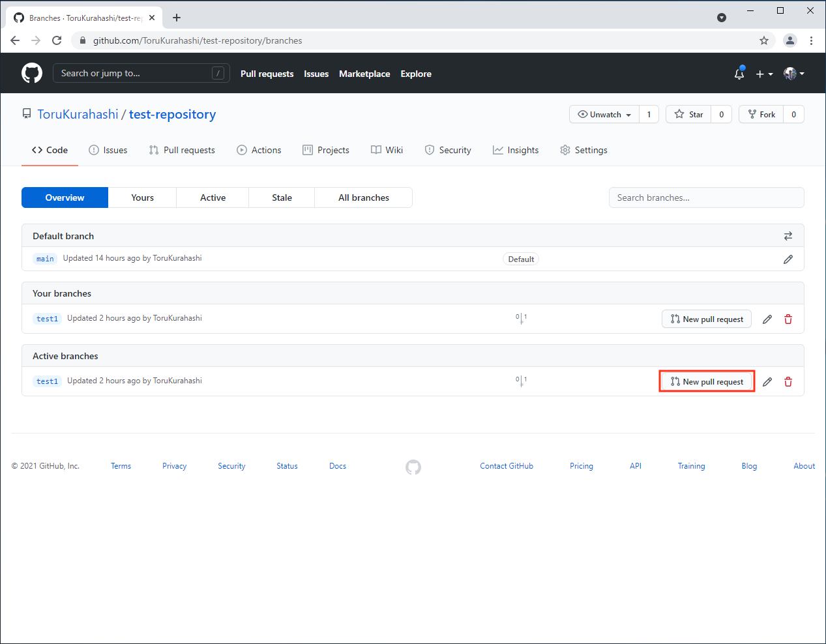This screenshot has height=644, width=826.
Task: Select the Active branches filter
Action: coord(213,198)
